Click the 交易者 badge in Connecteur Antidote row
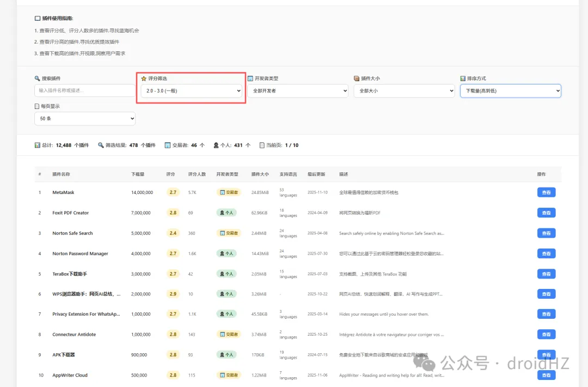Screen dimensions: 588x387 point(229,334)
